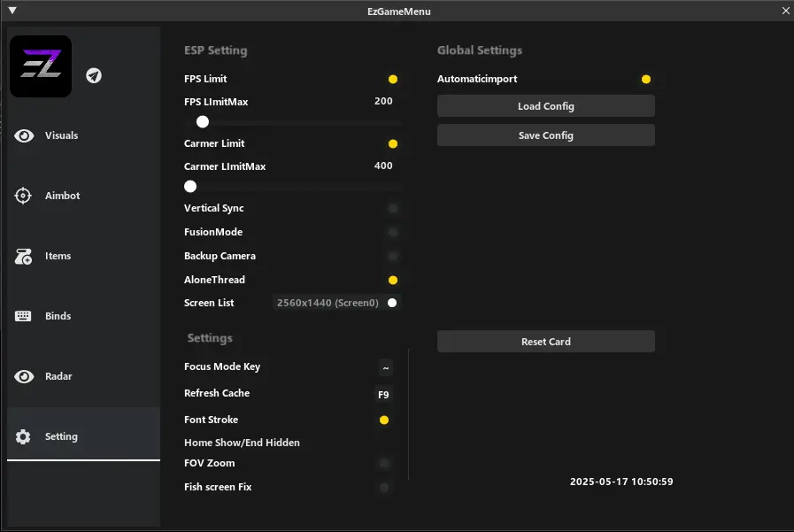The height and width of the screenshot is (532, 794).
Task: Click the Items sidebar icon
Action: point(24,257)
